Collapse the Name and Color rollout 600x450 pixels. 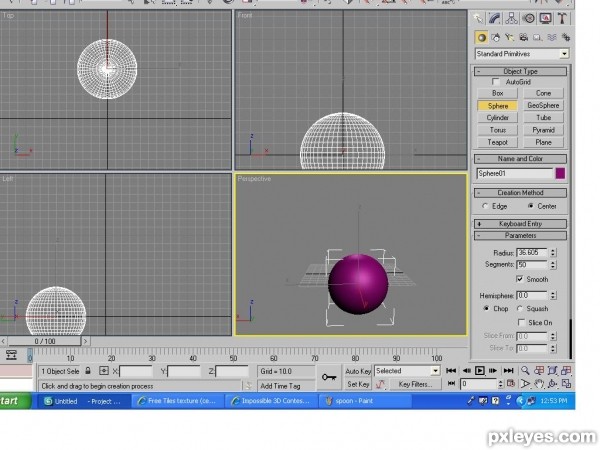520,159
